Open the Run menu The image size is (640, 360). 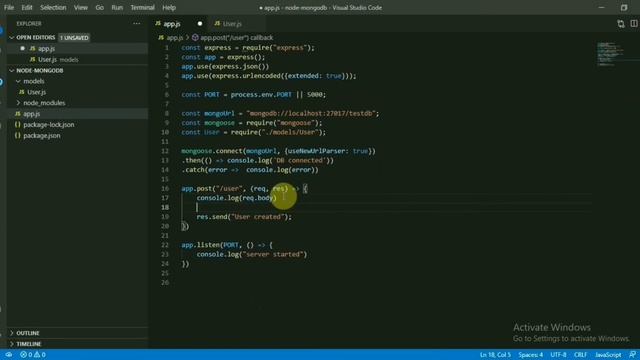click(117, 7)
